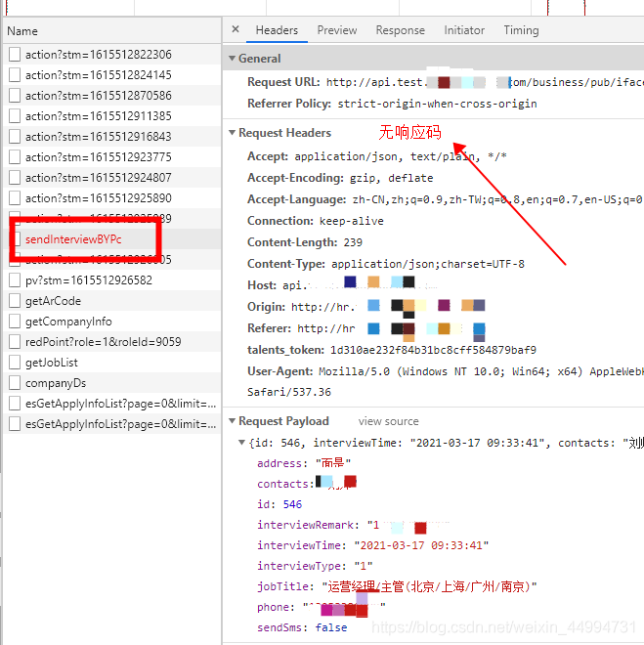This screenshot has height=645, width=644.
Task: Tick checkbox for action?stm=1615512925890
Action: pos(15,198)
